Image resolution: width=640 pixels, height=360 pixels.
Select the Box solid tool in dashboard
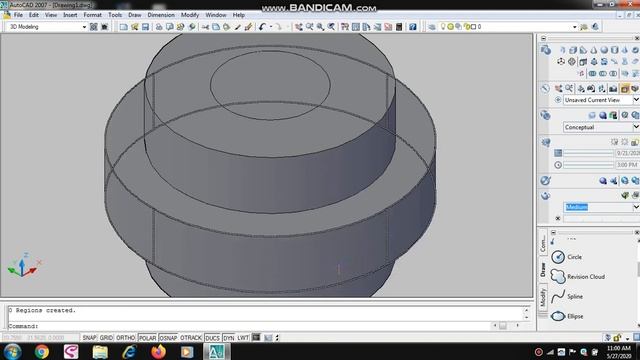click(x=573, y=50)
